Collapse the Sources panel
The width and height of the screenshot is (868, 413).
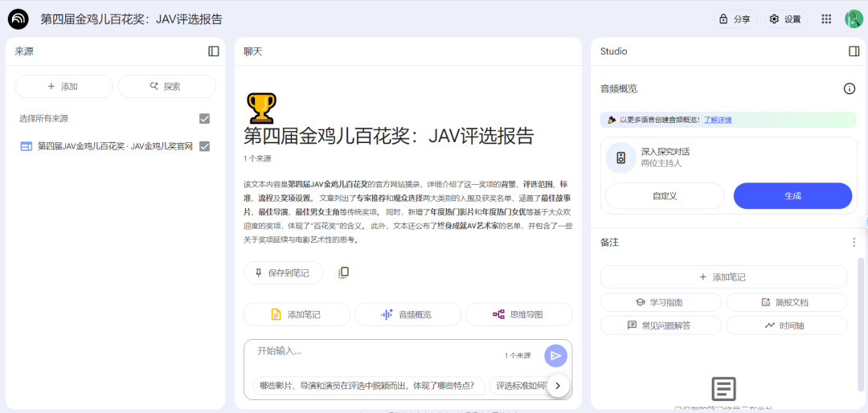[x=214, y=51]
